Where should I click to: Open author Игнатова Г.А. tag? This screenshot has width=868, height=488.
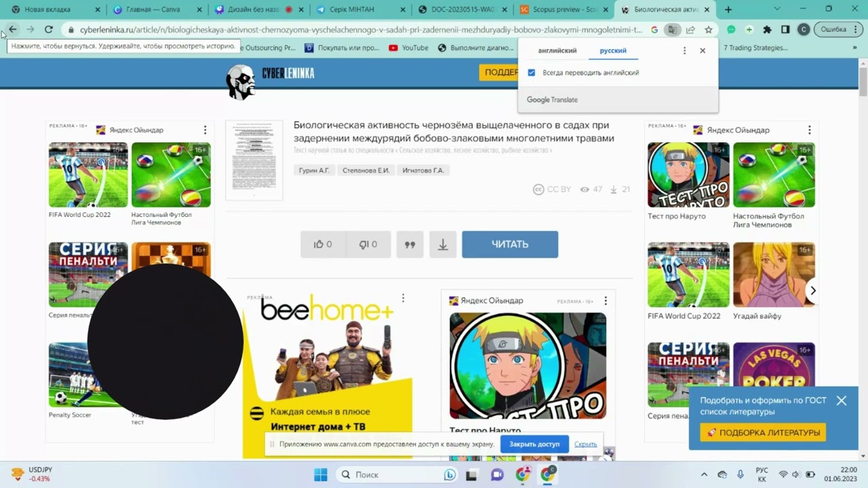422,171
